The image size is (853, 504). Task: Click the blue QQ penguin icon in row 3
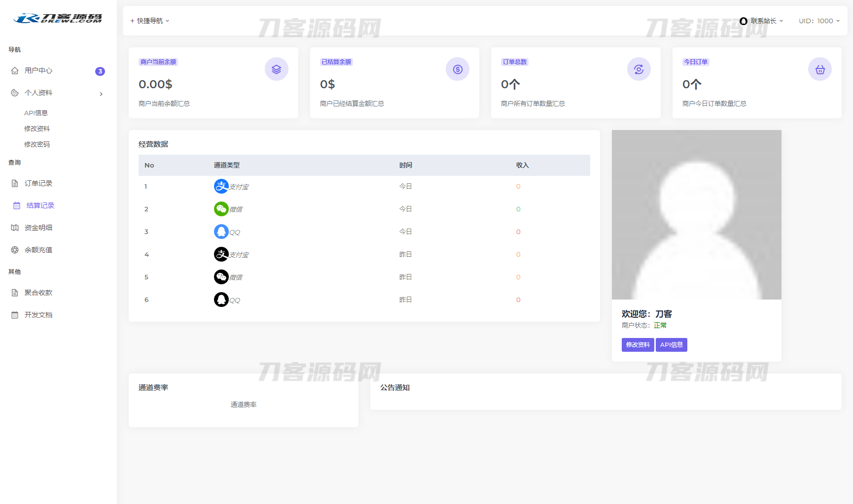pos(221,232)
